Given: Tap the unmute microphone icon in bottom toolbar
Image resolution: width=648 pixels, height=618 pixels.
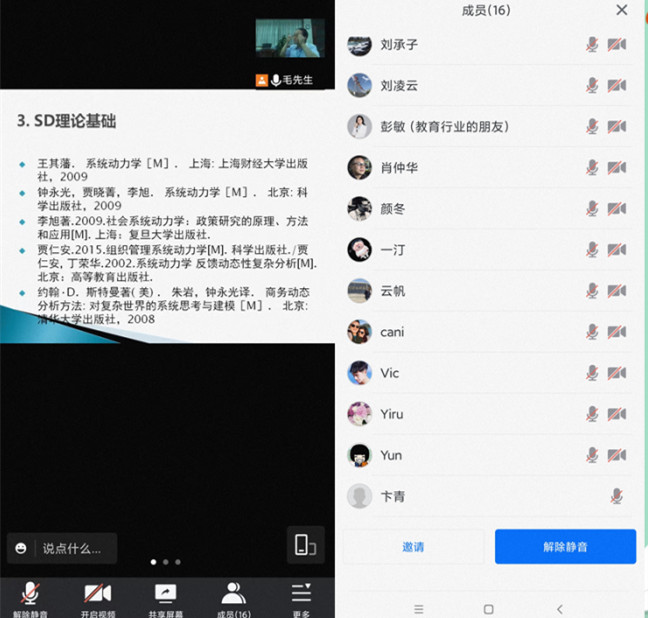Looking at the screenshot, I should (x=30, y=594).
